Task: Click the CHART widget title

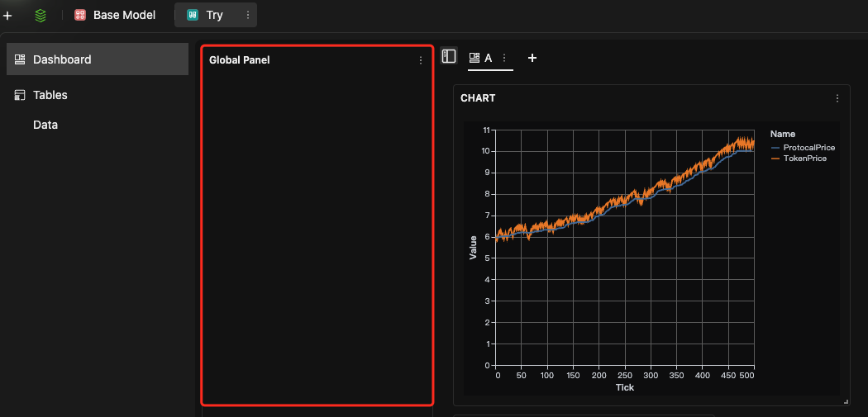Action: (478, 98)
